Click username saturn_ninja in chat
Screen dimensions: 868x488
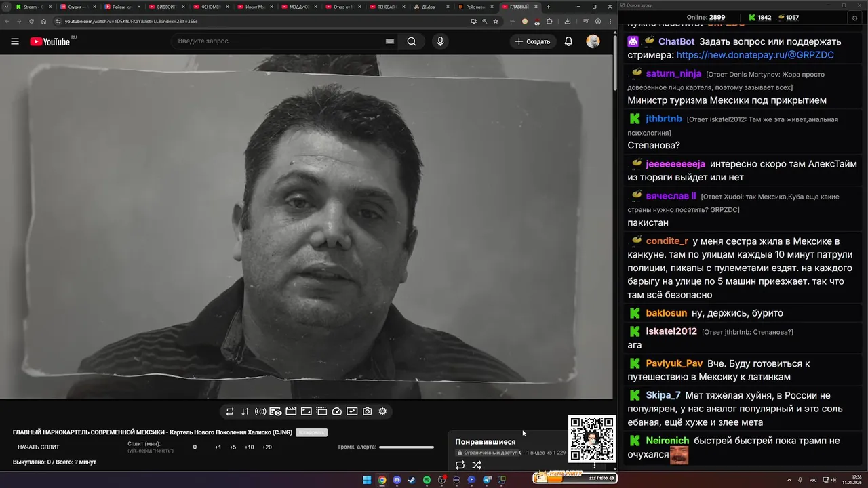(673, 74)
